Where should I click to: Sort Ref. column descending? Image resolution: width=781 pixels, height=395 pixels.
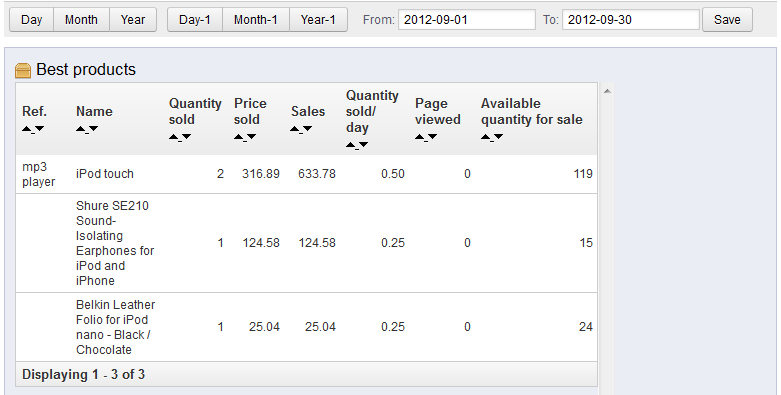39,129
